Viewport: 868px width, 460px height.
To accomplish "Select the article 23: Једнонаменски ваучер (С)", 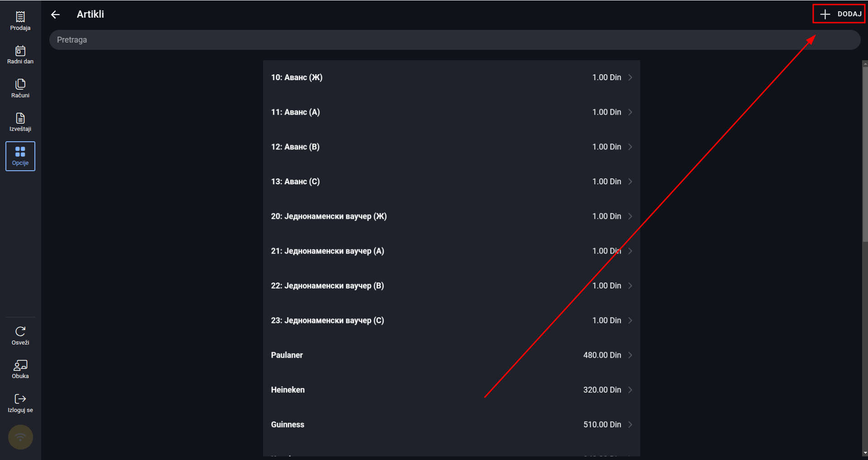I will point(327,321).
